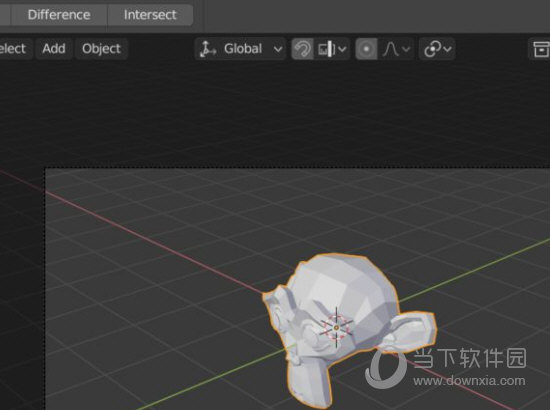Open the snapping options dropdown

pos(332,49)
